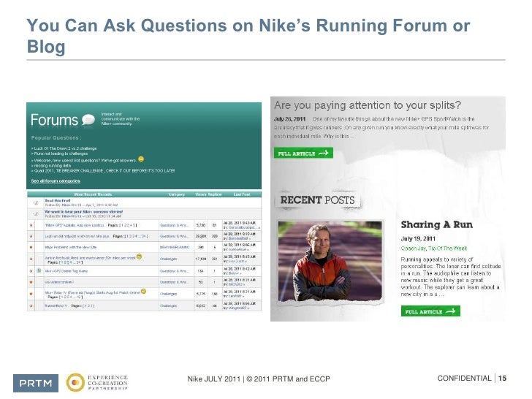
Task: Open the coach photo thumbnail in Recent Posts
Action: [330, 261]
